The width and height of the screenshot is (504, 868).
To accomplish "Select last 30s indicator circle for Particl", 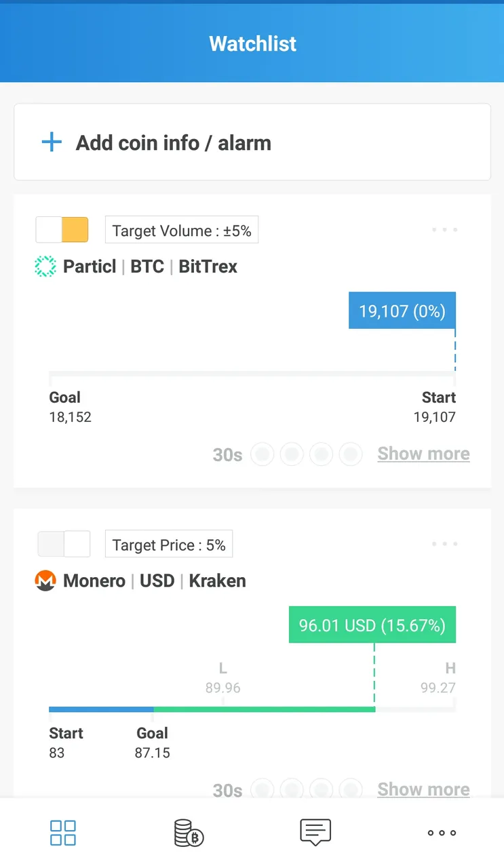I will [x=351, y=454].
